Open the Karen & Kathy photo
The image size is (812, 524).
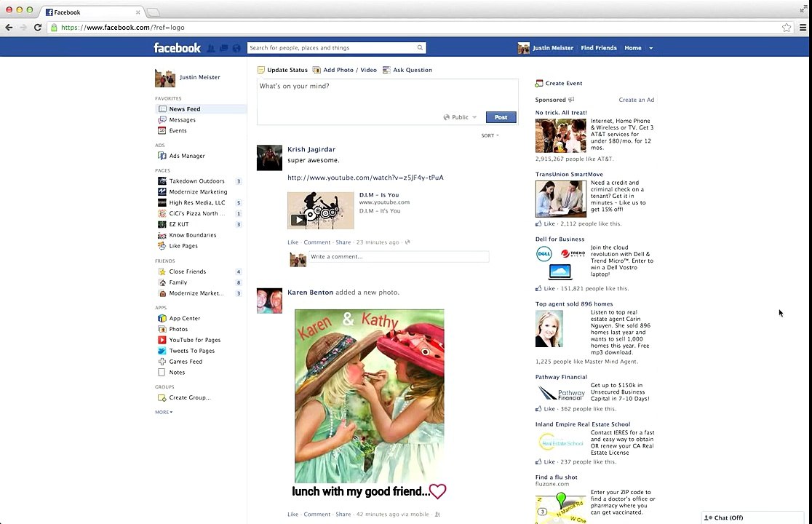pos(369,396)
